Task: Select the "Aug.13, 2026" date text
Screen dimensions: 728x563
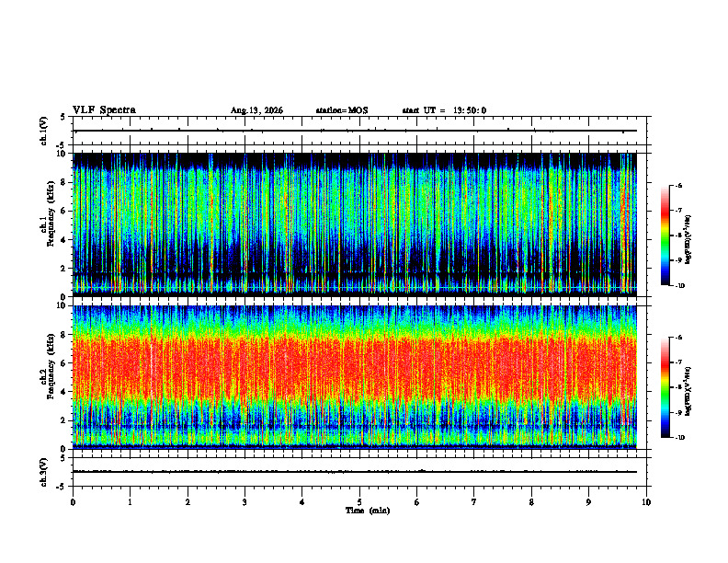Action: pyautogui.click(x=256, y=110)
